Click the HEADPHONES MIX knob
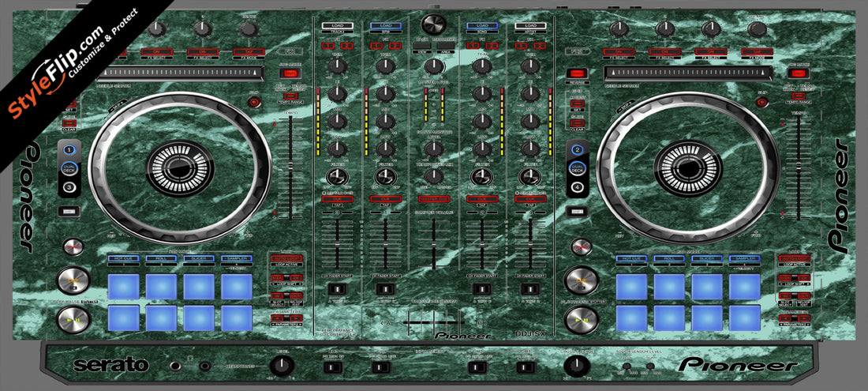 [x=433, y=176]
